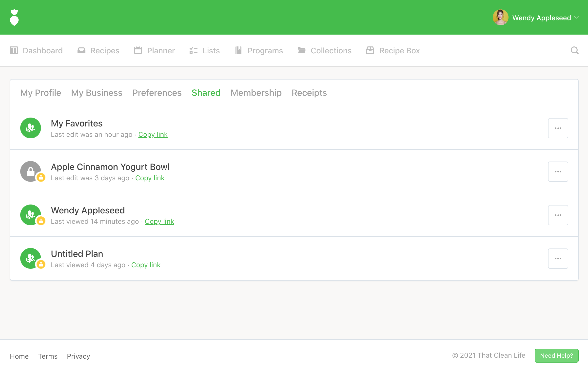Open the Privacy footer link
588x370 pixels.
78,356
